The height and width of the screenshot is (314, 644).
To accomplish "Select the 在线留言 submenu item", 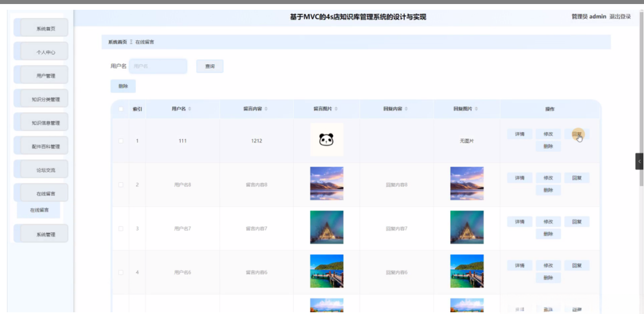I will [39, 210].
